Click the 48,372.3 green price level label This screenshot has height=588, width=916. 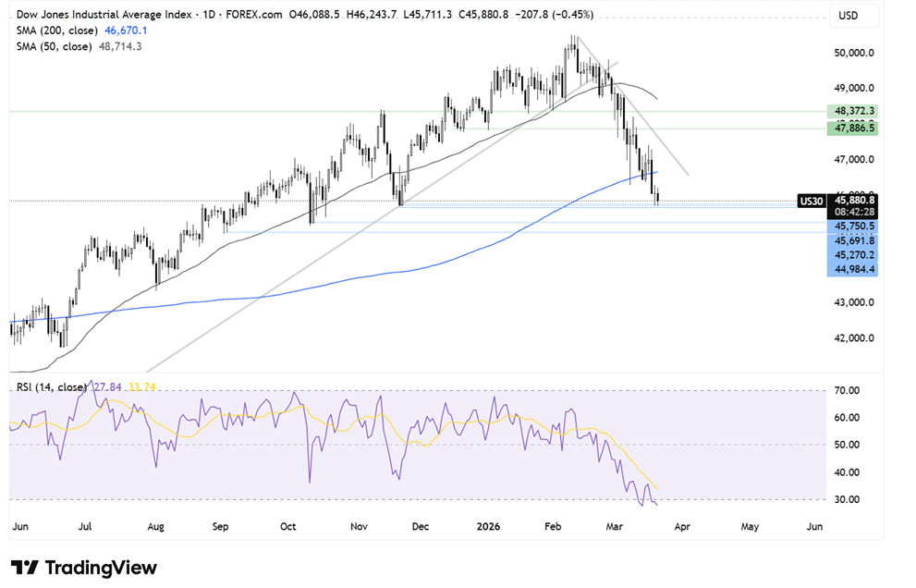click(x=851, y=111)
